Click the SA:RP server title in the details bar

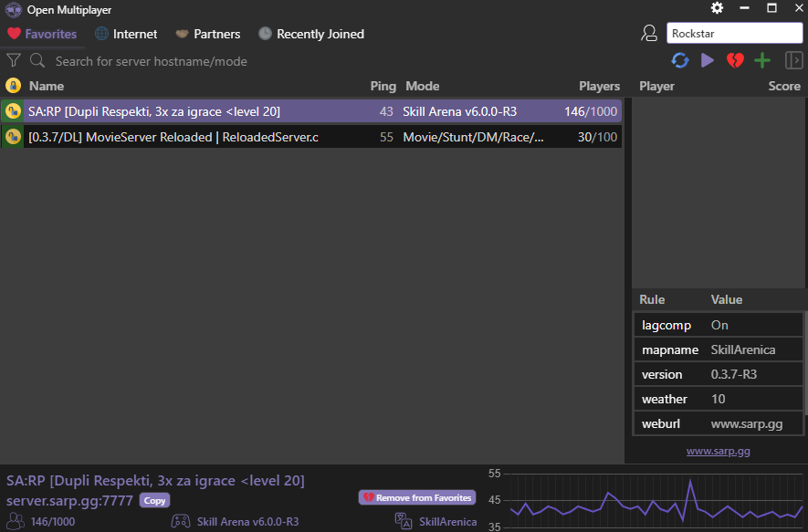[155, 481]
